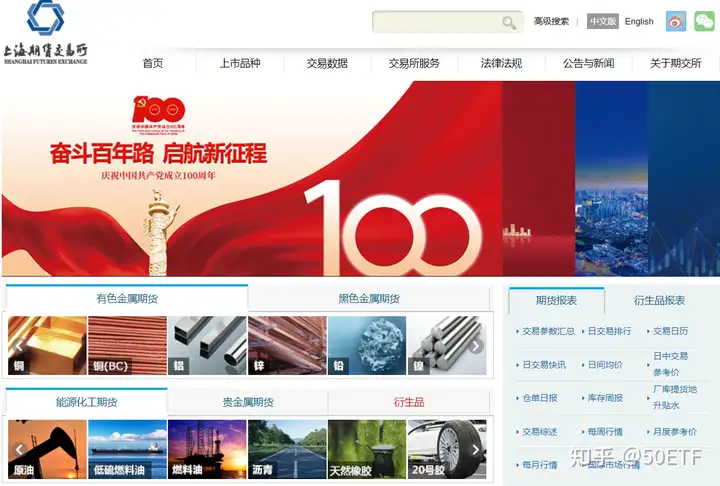Switch the site to English

639,21
